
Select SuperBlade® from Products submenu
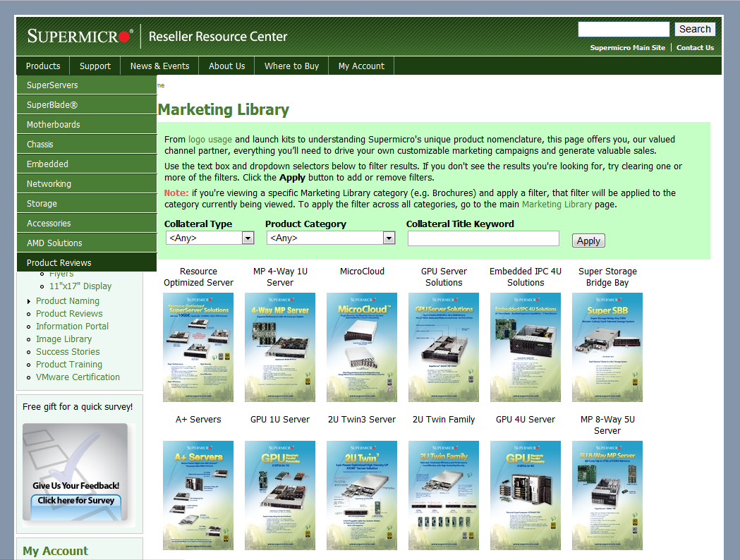(x=87, y=104)
